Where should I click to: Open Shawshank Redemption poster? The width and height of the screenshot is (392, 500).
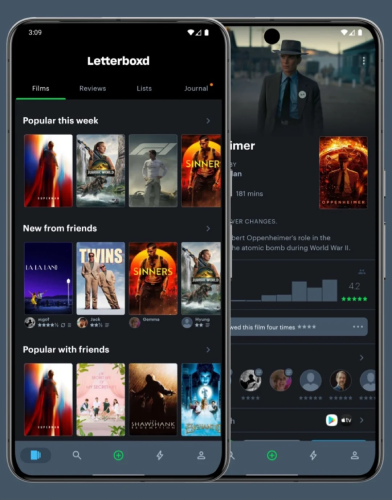[x=153, y=400]
